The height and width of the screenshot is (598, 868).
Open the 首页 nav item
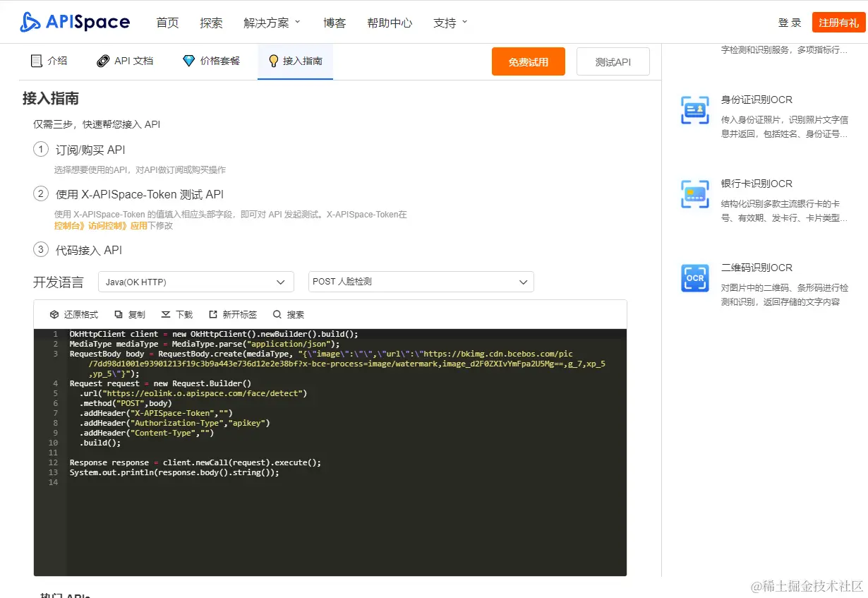[167, 23]
